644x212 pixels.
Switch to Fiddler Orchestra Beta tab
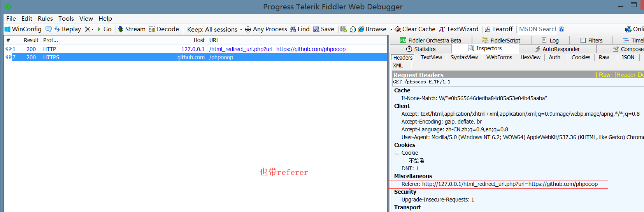coord(431,41)
